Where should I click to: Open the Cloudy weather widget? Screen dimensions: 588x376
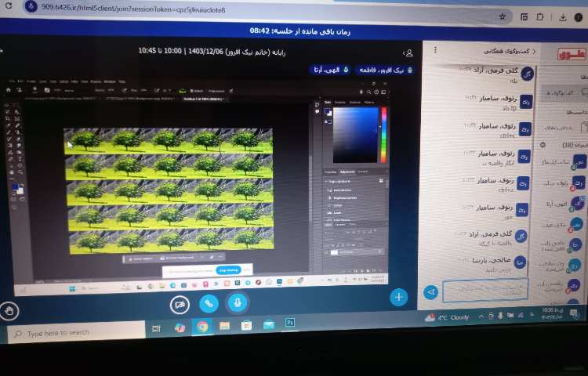[447, 317]
